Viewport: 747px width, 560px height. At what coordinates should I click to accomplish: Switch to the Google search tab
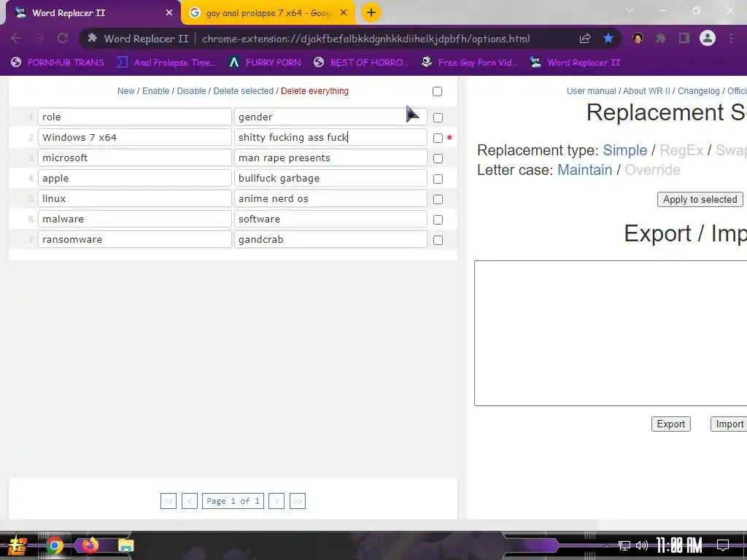pyautogui.click(x=268, y=13)
